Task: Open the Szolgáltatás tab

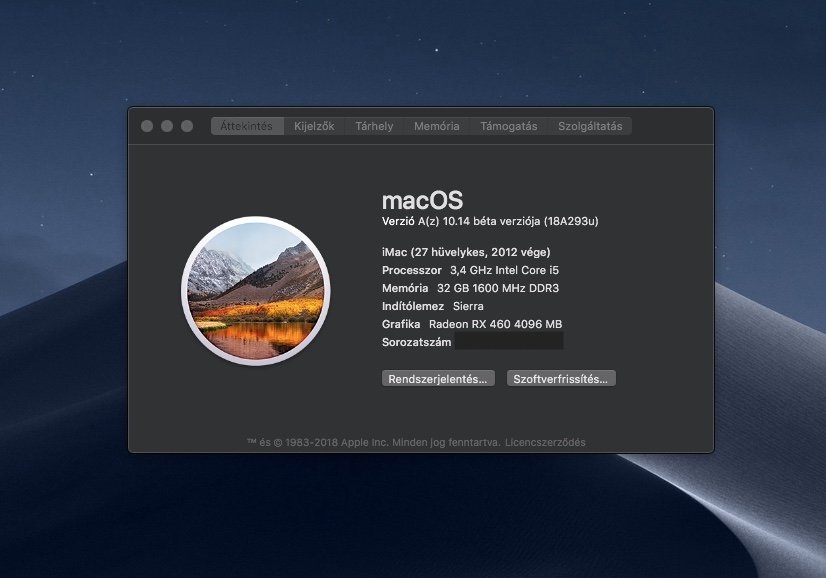Action: (x=590, y=126)
